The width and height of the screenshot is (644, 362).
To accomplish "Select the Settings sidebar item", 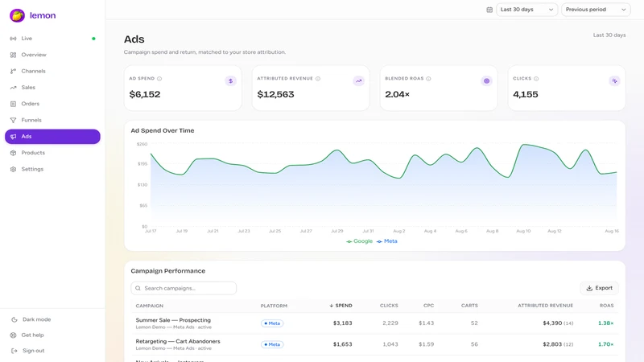I will point(52,169).
